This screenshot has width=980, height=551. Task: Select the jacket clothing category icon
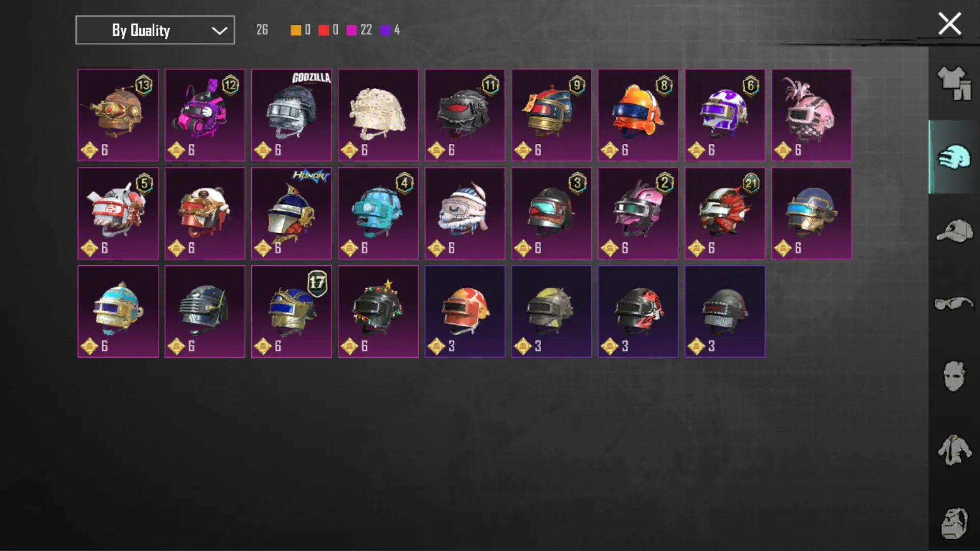[x=954, y=450]
